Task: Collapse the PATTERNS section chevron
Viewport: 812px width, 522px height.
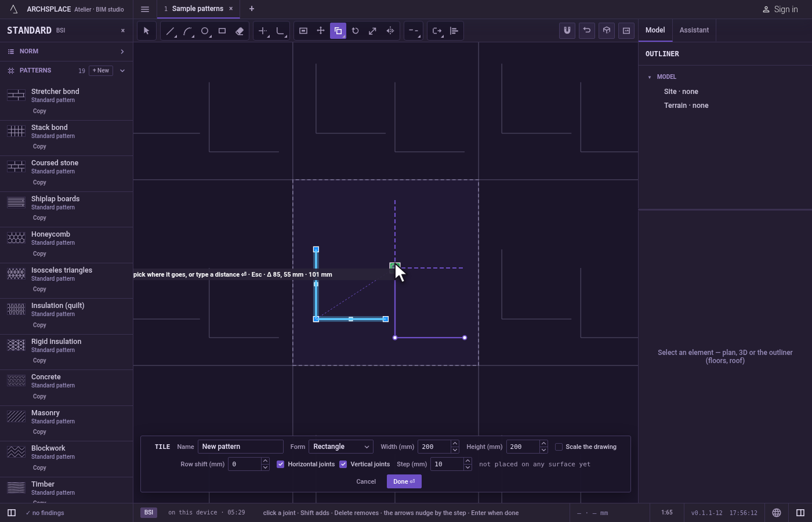Action: point(122,71)
